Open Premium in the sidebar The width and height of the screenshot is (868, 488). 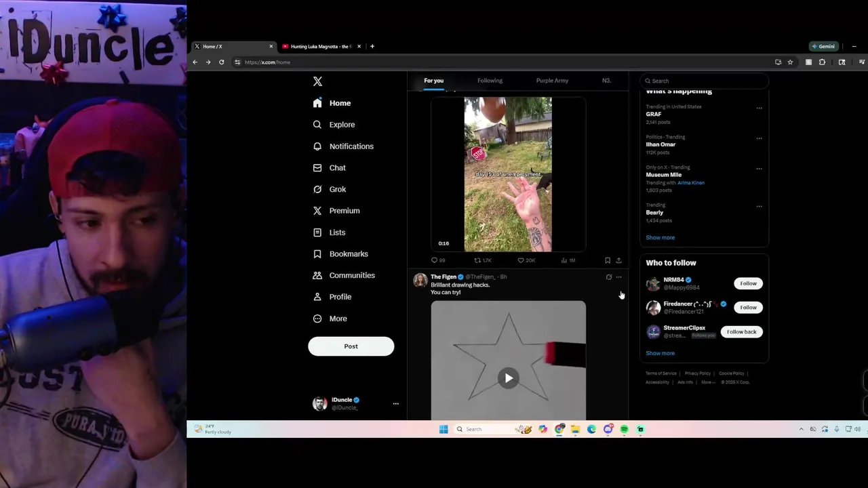pyautogui.click(x=336, y=211)
